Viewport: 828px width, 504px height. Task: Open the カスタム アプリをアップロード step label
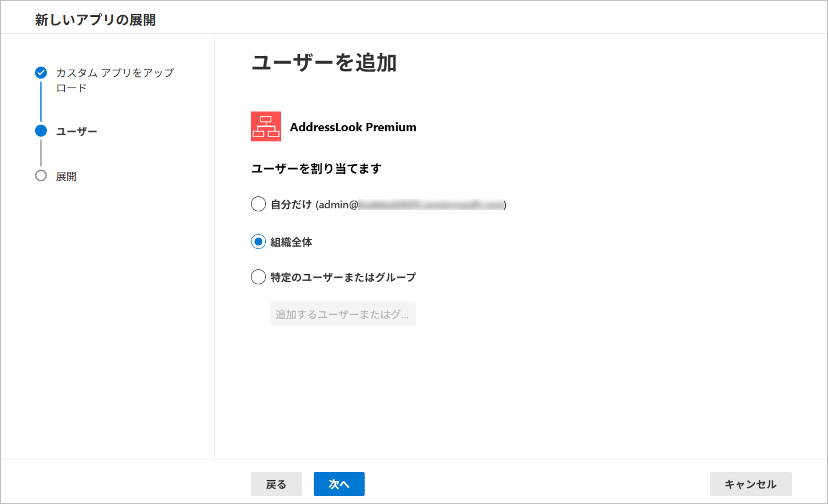tap(115, 80)
